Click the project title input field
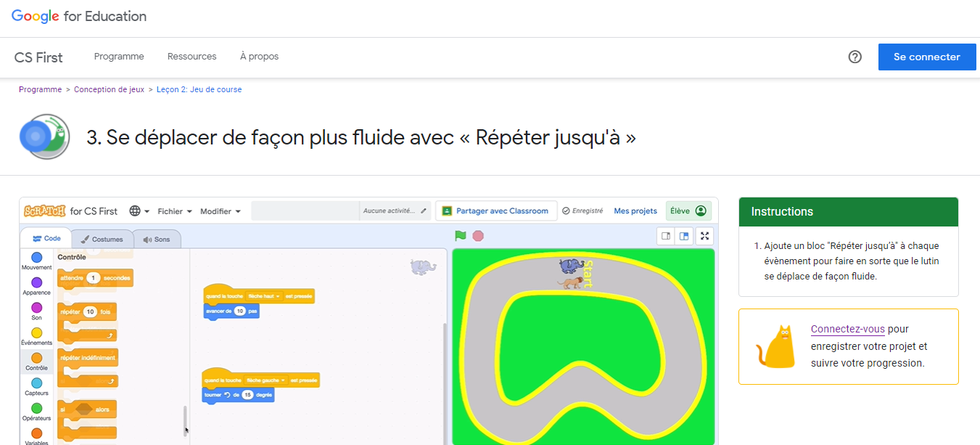Screen dimensions: 980x445 (305, 211)
